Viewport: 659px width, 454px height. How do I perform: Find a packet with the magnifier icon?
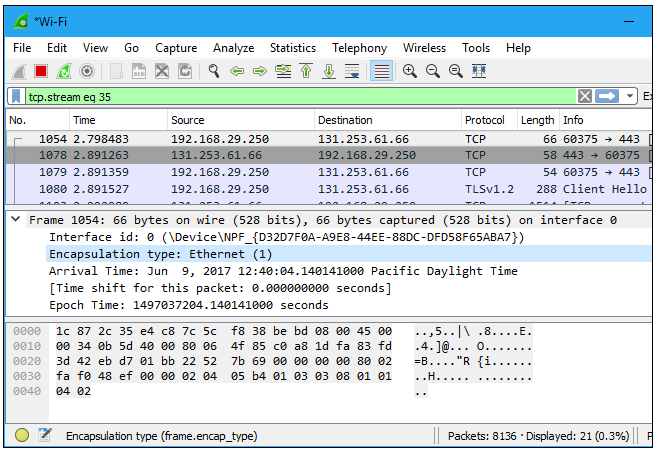coord(214,71)
